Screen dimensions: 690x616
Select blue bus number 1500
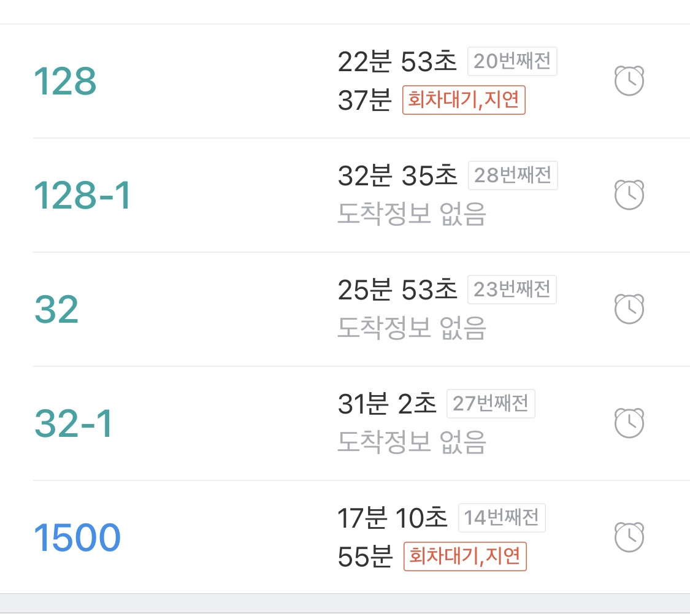point(77,538)
